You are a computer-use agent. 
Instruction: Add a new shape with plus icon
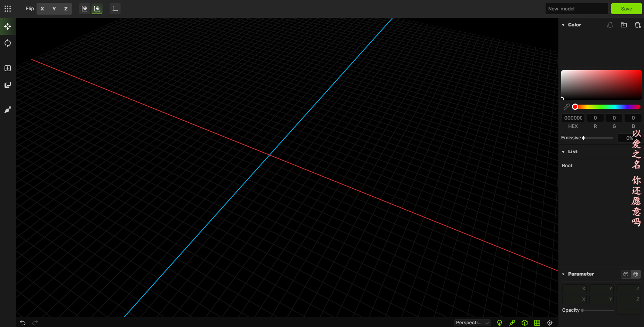click(8, 68)
